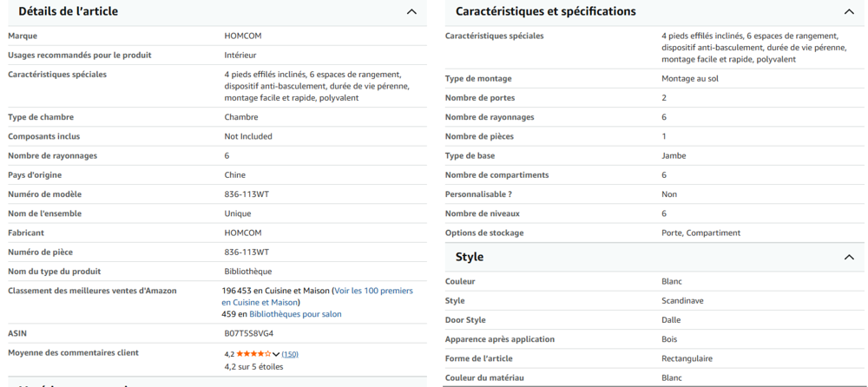This screenshot has height=387, width=868.
Task: Click the 4,2 sur 5 étoiles text
Action: coord(253,366)
